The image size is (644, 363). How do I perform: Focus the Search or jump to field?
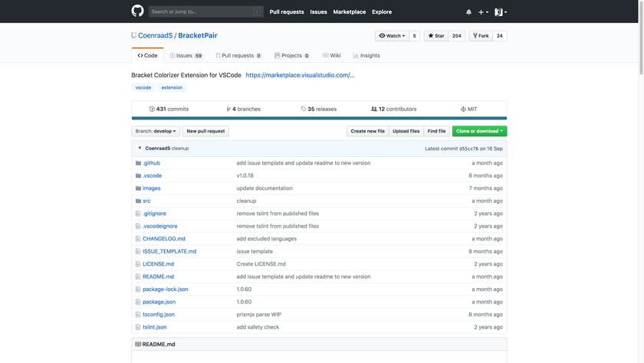(x=205, y=11)
